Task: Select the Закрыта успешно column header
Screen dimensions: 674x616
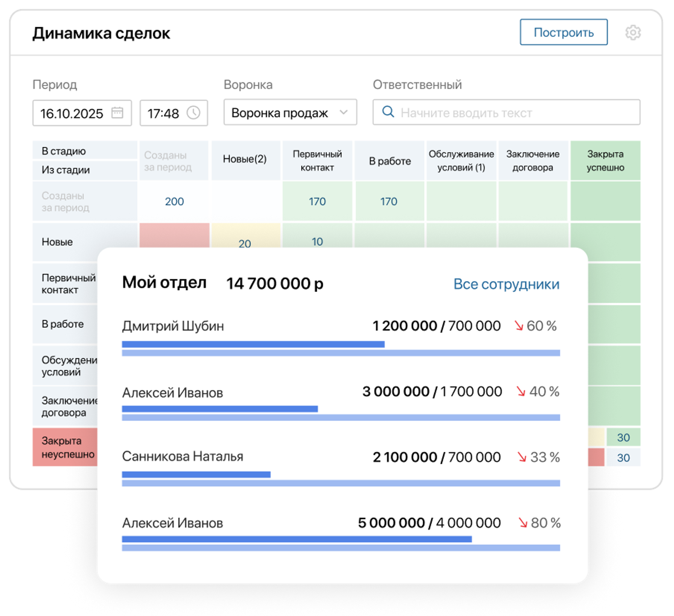Action: [606, 160]
